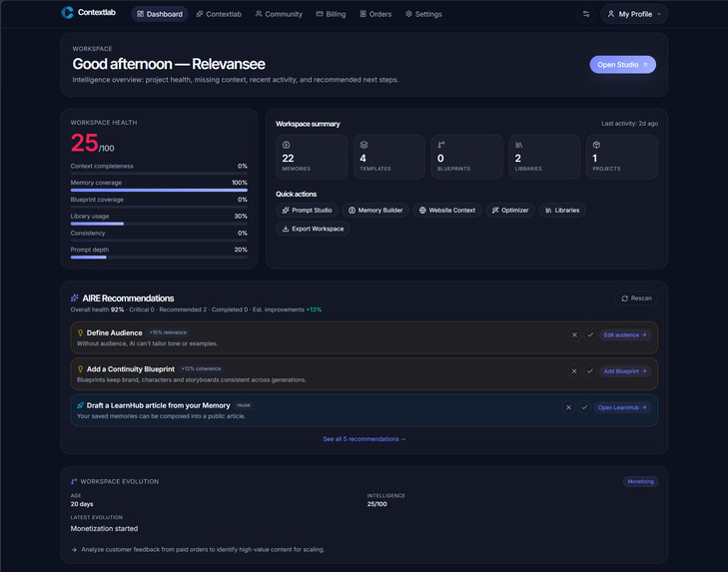Click the AIRE Recommendations sparkle icon
The width and height of the screenshot is (728, 572).
74,298
